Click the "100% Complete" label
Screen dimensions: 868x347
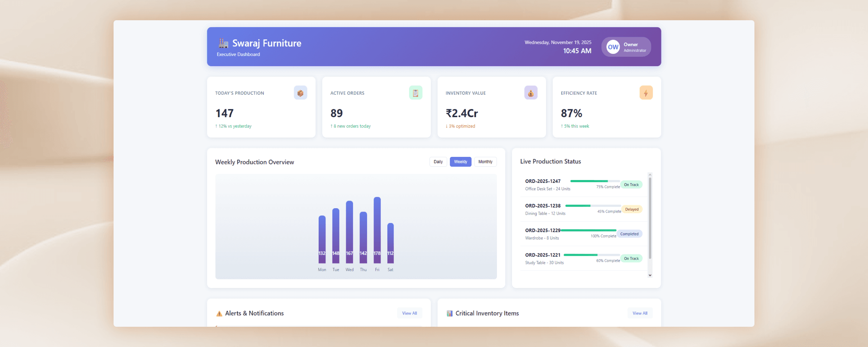(603, 236)
